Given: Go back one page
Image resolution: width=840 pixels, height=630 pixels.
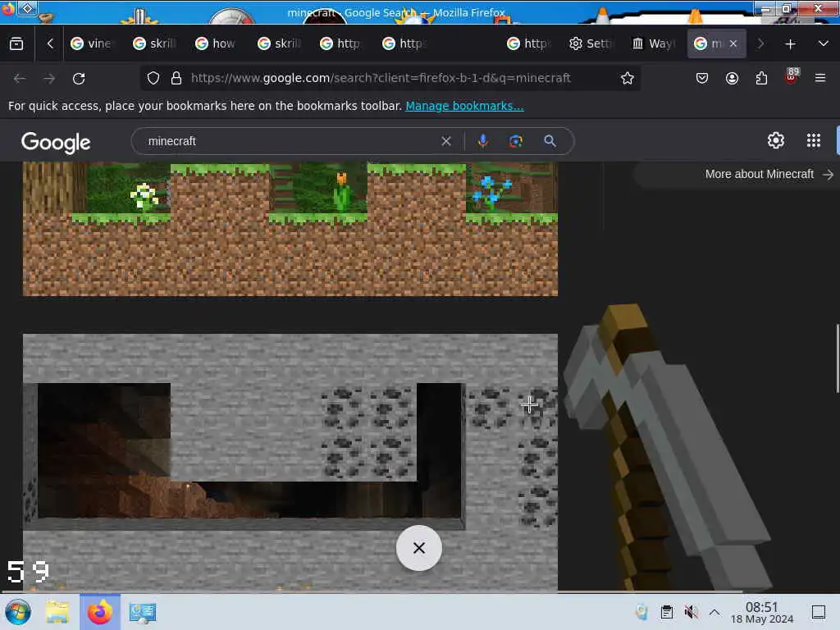Looking at the screenshot, I should (x=20, y=78).
